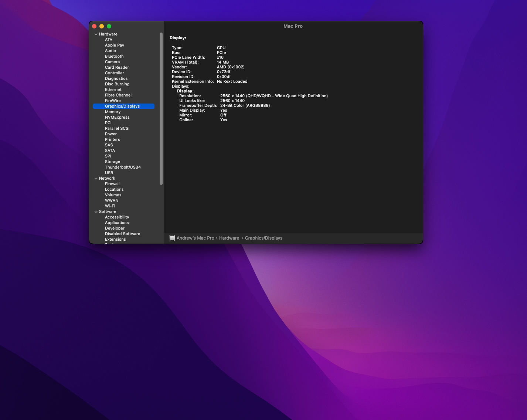The width and height of the screenshot is (527, 420).
Task: Show USB device information
Action: point(109,173)
